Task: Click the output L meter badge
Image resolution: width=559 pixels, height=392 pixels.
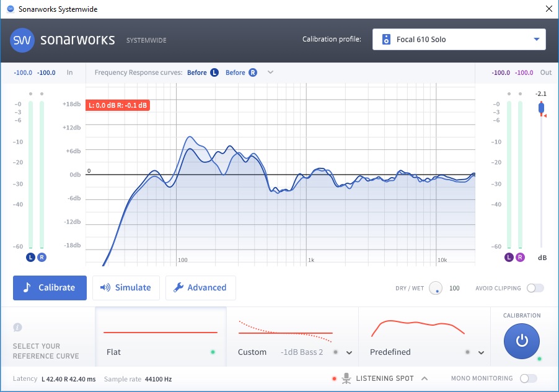Action: 509,257
